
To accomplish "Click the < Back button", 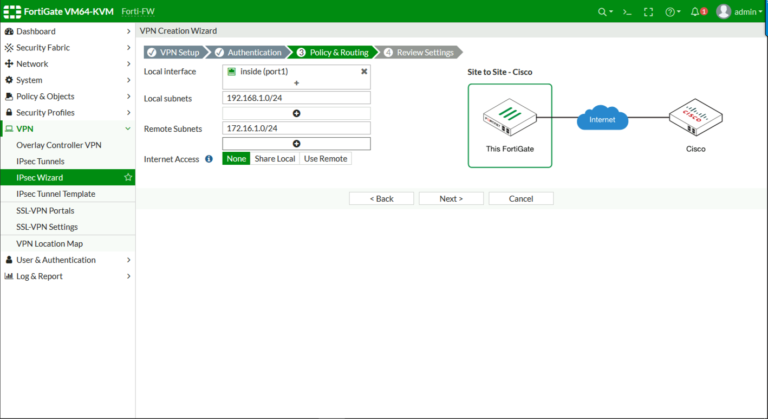I will click(x=382, y=198).
